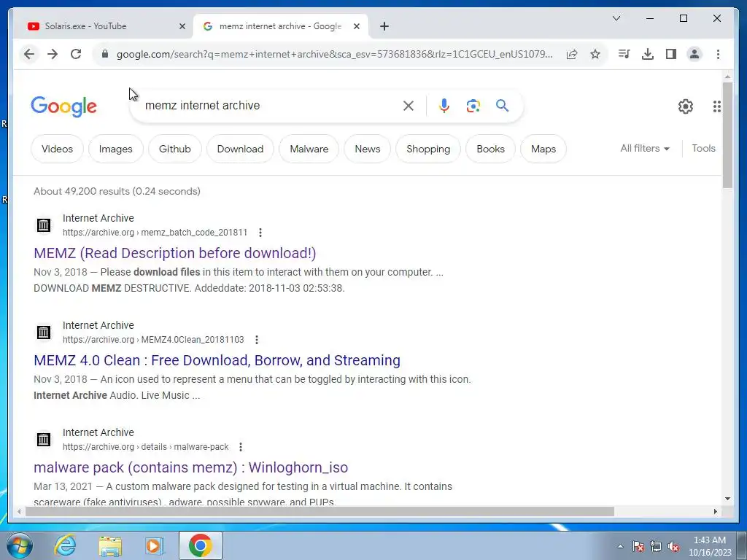Show hidden tray icons arrow
This screenshot has height=560, width=747.
pyautogui.click(x=620, y=546)
